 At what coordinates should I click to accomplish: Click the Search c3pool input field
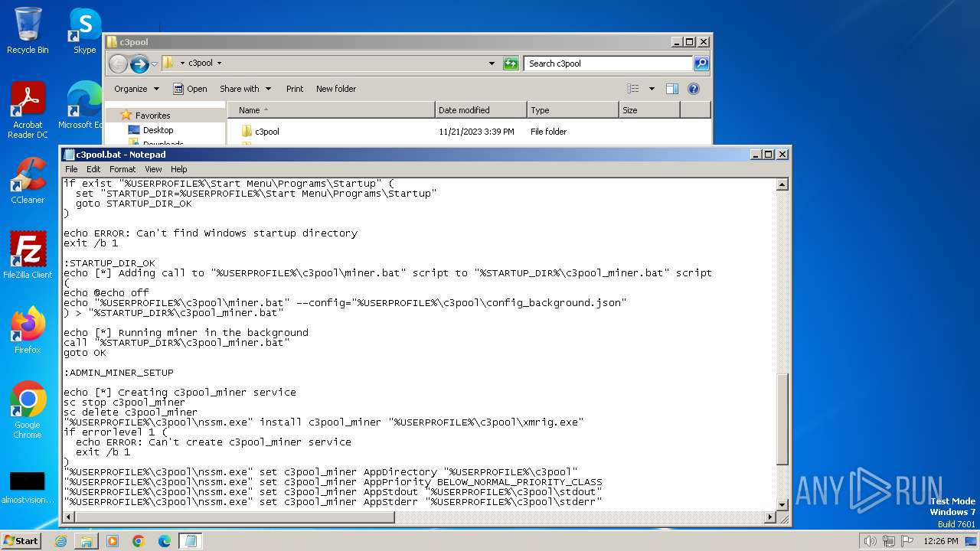pyautogui.click(x=609, y=64)
